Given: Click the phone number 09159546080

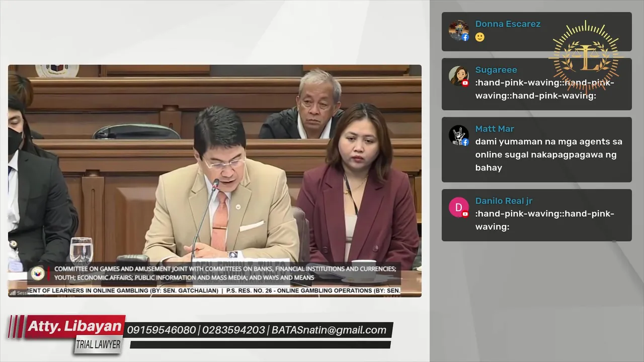Looking at the screenshot, I should (161, 330).
